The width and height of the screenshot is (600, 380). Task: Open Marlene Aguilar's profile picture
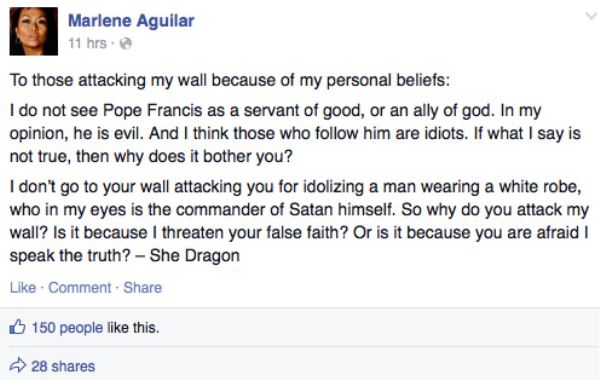pos(34,31)
